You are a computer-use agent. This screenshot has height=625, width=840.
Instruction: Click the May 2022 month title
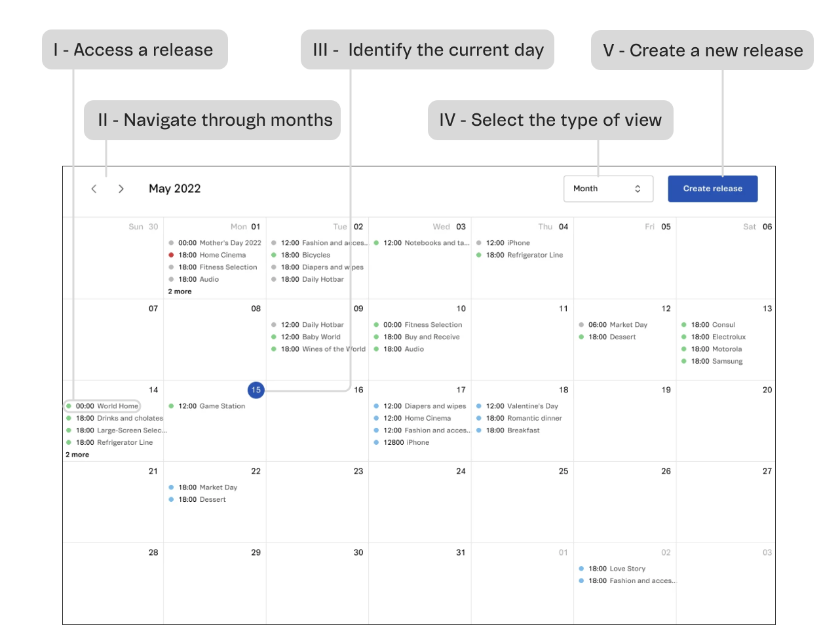coord(175,189)
